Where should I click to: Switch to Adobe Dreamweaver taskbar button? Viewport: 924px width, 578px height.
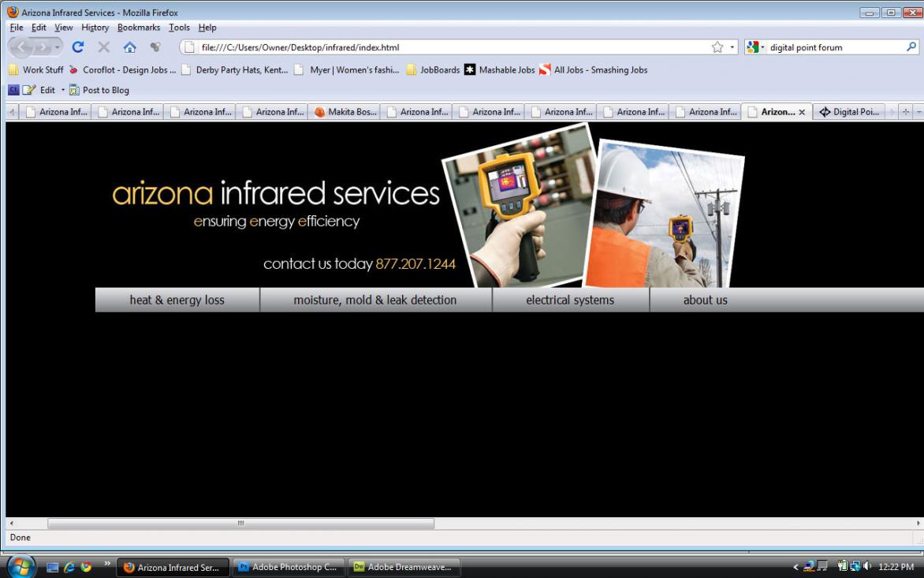coord(404,567)
